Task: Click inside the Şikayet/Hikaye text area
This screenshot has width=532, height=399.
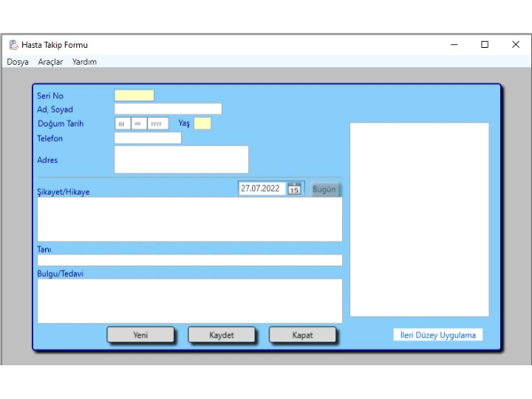Action: (x=190, y=219)
